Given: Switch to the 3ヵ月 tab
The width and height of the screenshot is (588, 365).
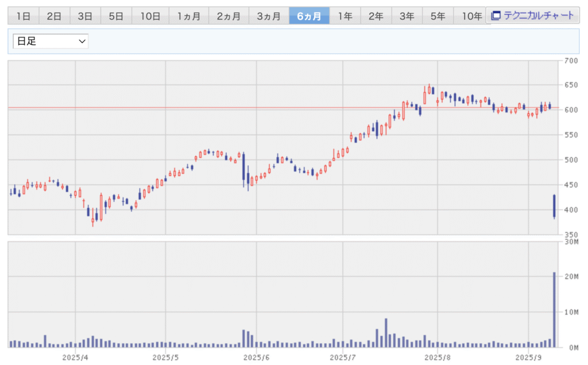Looking at the screenshot, I should [268, 16].
